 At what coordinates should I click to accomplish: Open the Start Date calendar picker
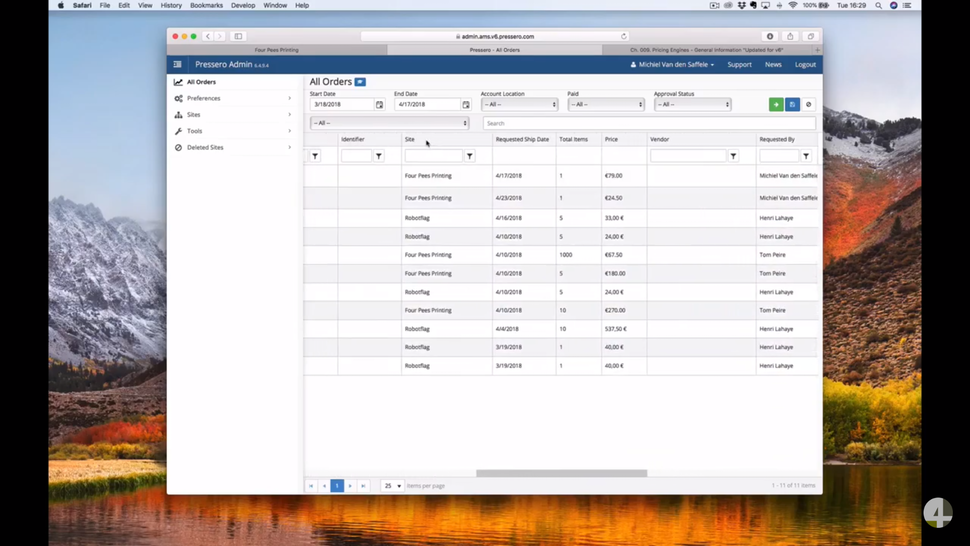[379, 105]
